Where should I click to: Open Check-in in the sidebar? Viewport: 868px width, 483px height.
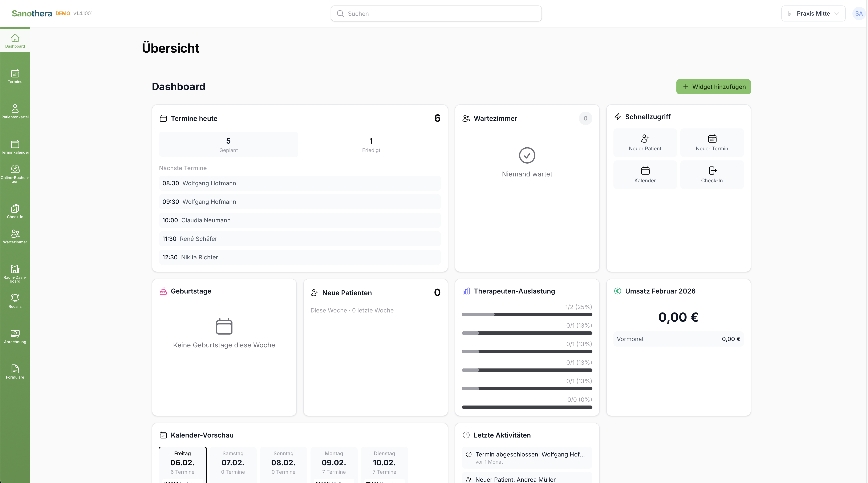coord(15,211)
